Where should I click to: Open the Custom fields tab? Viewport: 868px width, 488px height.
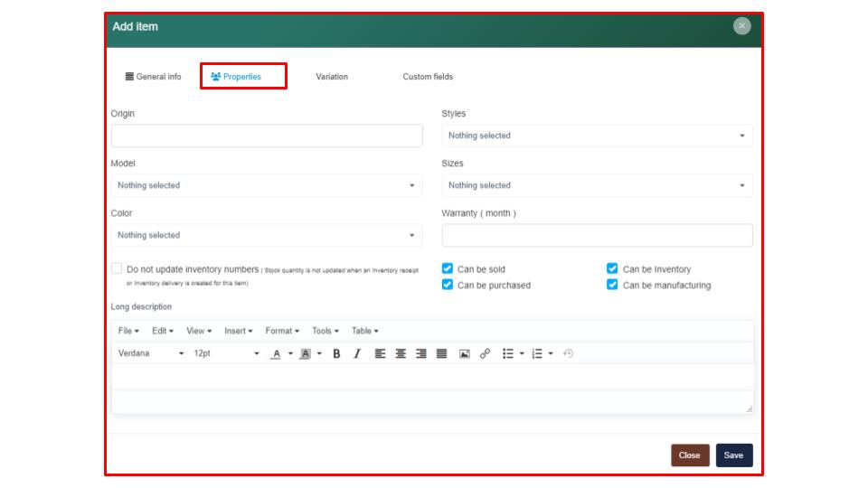pos(428,77)
